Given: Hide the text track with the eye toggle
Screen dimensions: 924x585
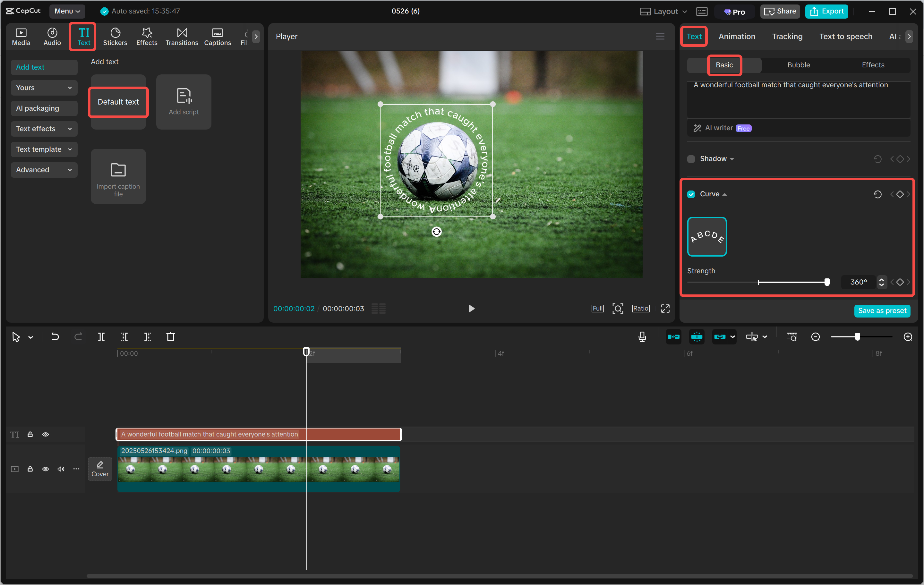Looking at the screenshot, I should coord(46,434).
